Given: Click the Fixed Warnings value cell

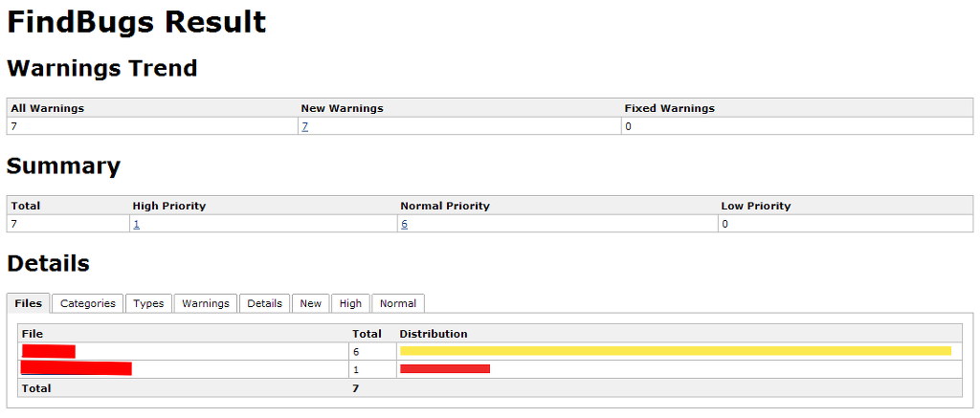Looking at the screenshot, I should point(628,126).
